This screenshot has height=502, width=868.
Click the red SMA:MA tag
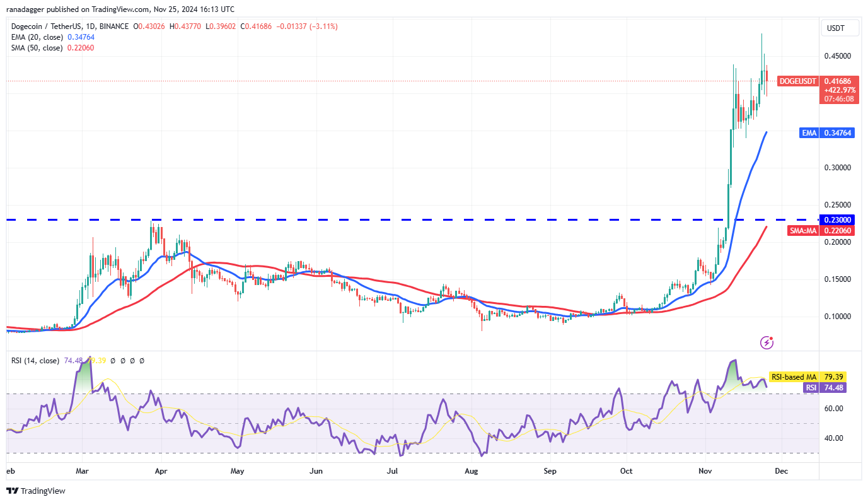(x=803, y=231)
